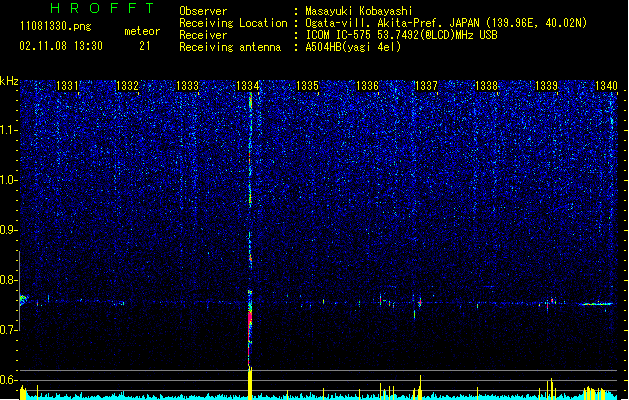Image resolution: width=629 pixels, height=400 pixels.
Task: Click the 0.7 kHz axis label
Action: (8, 330)
